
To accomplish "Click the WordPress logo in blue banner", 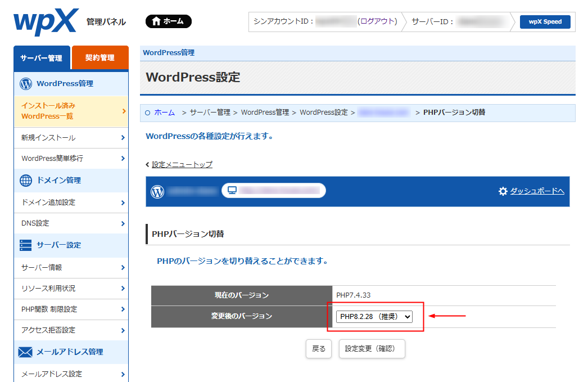I will coord(157,192).
